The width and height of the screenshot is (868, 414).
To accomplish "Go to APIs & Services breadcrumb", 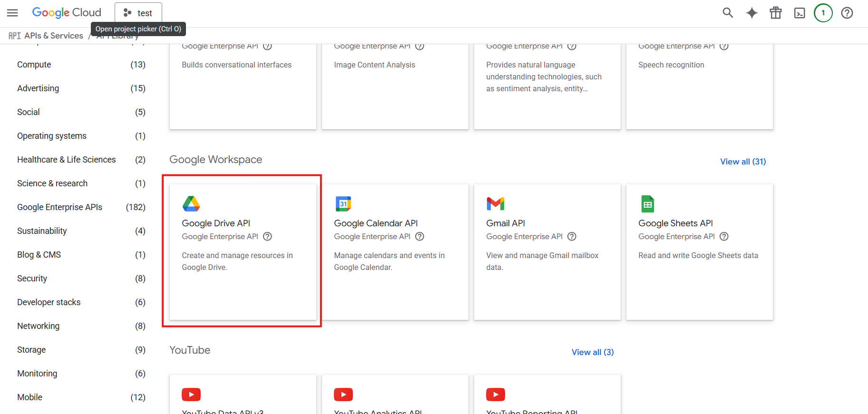I will click(x=53, y=36).
